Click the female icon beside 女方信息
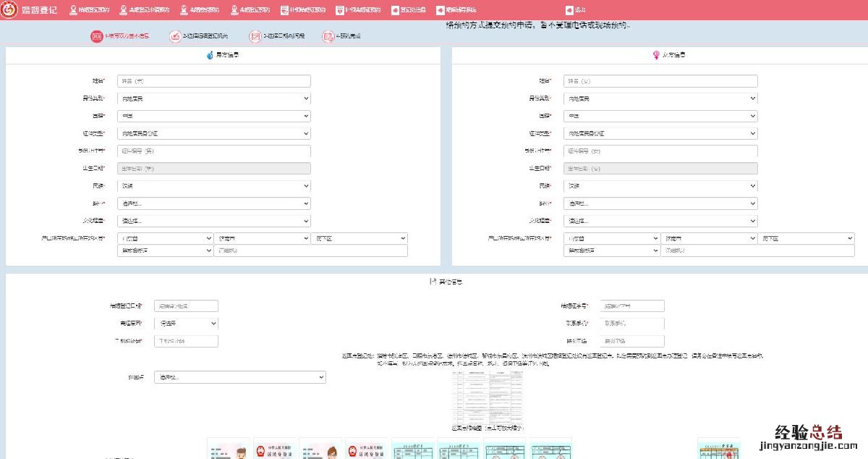The image size is (868, 459). (656, 55)
